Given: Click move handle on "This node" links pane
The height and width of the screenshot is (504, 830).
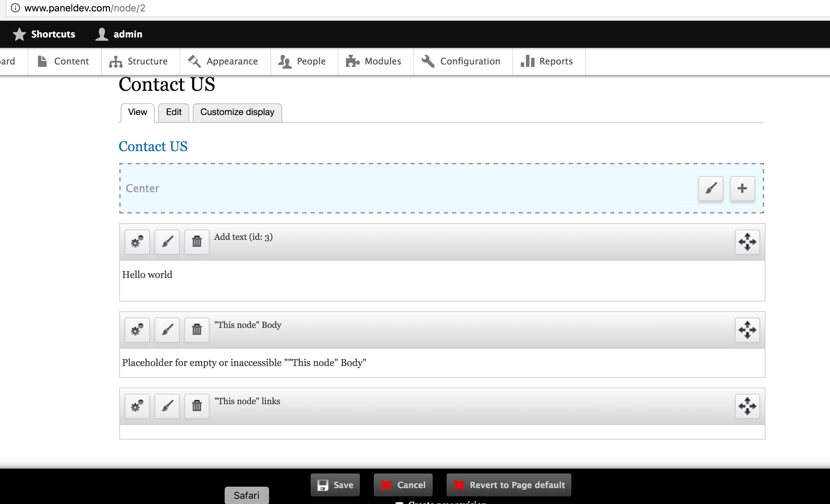Looking at the screenshot, I should (x=747, y=406).
